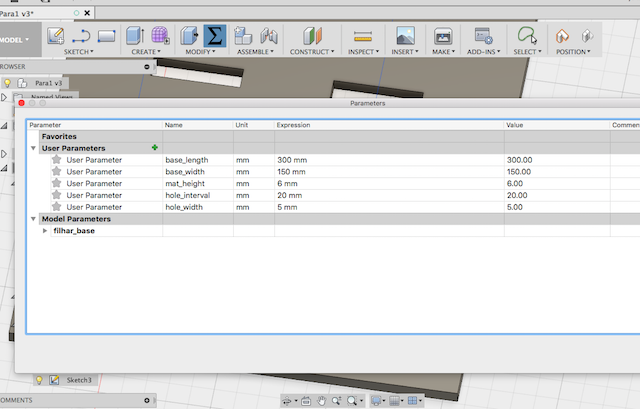Open the SELECT dropdown menu

[527, 52]
